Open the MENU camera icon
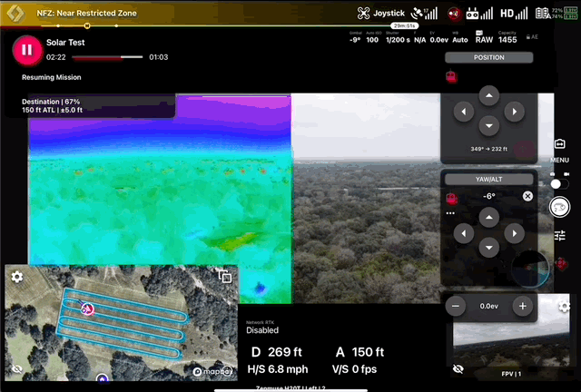Screen dimensions: 581x392 [x=559, y=144]
